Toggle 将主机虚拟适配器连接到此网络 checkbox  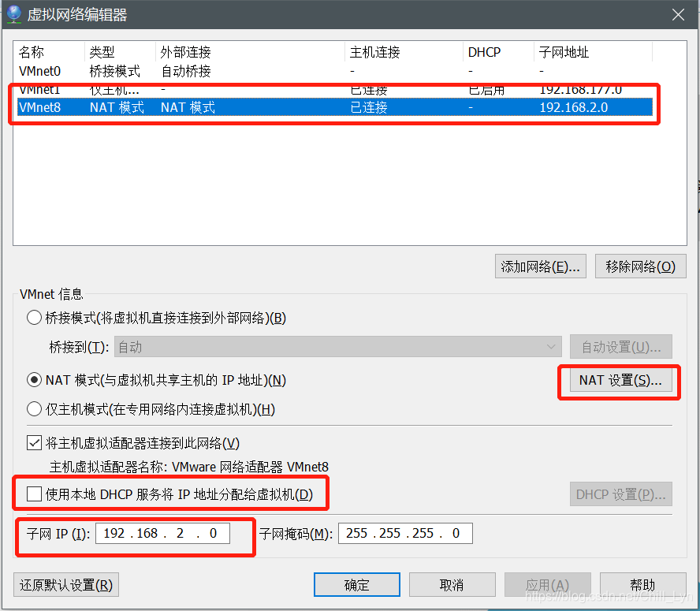click(x=35, y=443)
